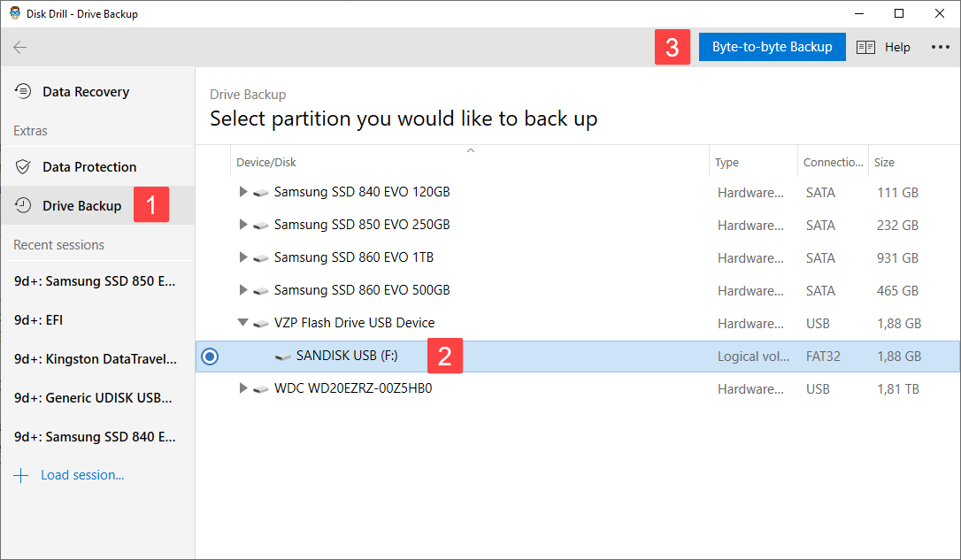Open the three-dots more options menu
The width and height of the screenshot is (961, 560).
click(x=940, y=48)
